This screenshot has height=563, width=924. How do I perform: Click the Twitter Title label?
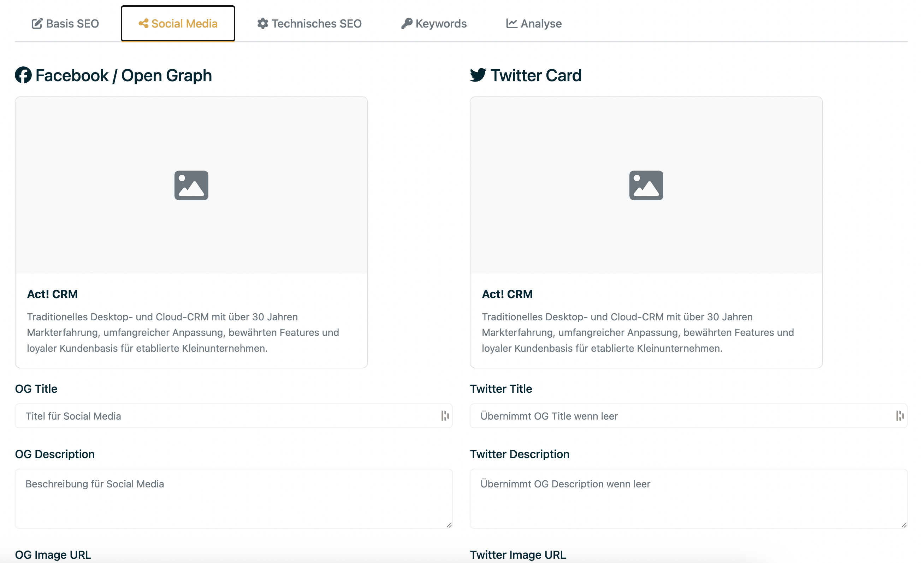(501, 389)
